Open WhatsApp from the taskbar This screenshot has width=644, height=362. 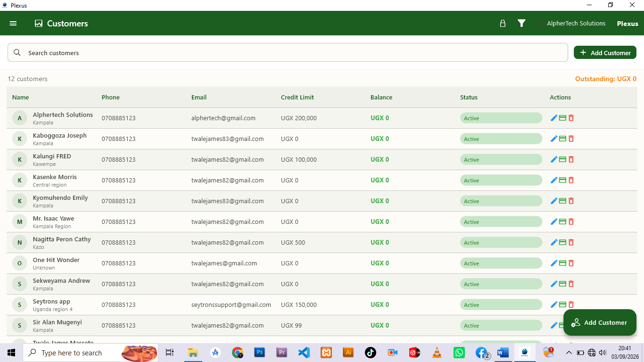pyautogui.click(x=459, y=353)
